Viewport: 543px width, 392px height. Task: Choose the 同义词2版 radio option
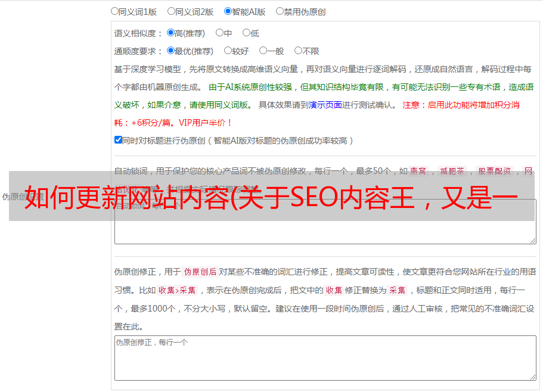171,11
